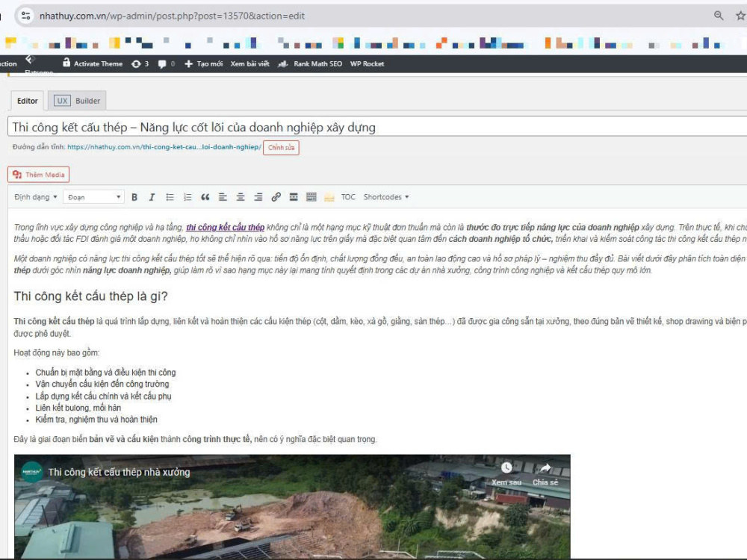
Task: Click the 'thi công kết cấu thép' link
Action: tap(225, 228)
